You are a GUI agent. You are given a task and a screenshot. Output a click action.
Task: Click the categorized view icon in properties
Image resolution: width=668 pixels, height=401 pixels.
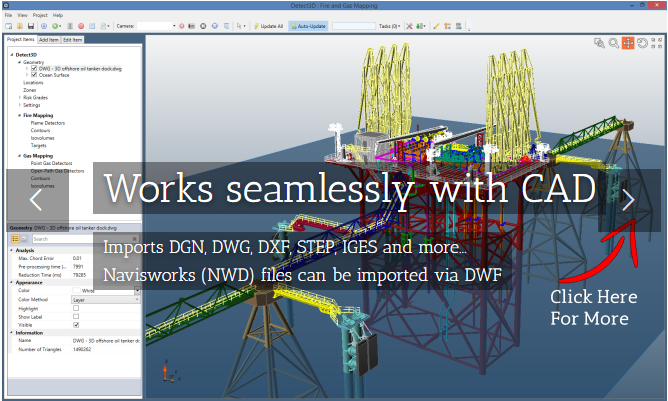click(15, 239)
